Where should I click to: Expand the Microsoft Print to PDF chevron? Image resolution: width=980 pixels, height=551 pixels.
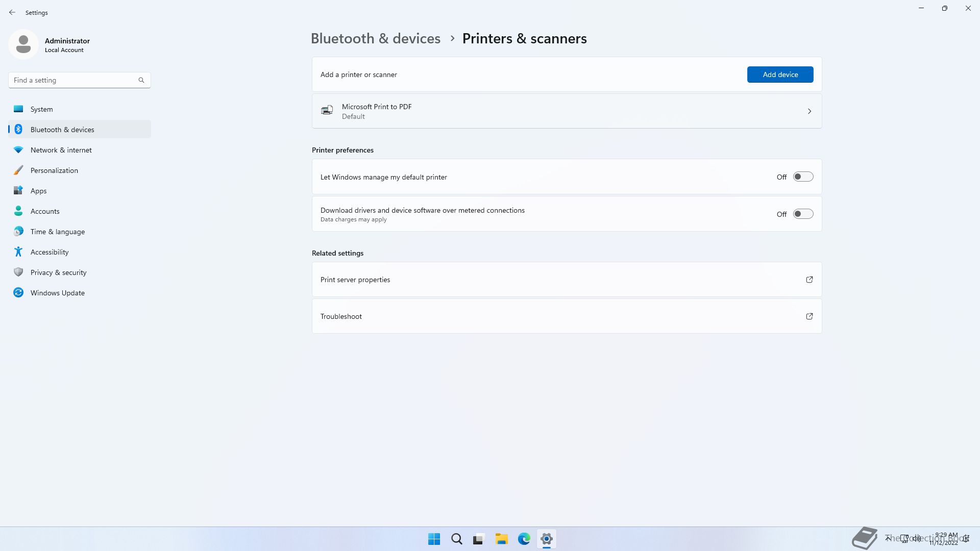click(x=809, y=111)
